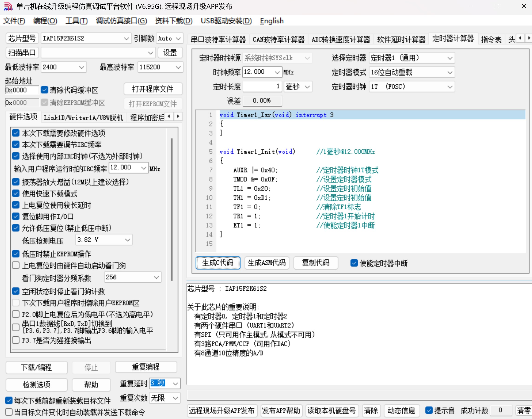Open 看门狗定时器分频系数 256 dropdown
This screenshot has height=419, width=532.
pos(133,277)
